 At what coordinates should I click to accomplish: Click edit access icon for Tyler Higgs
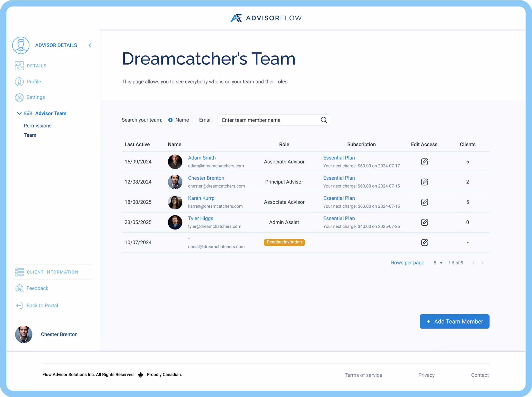[424, 222]
